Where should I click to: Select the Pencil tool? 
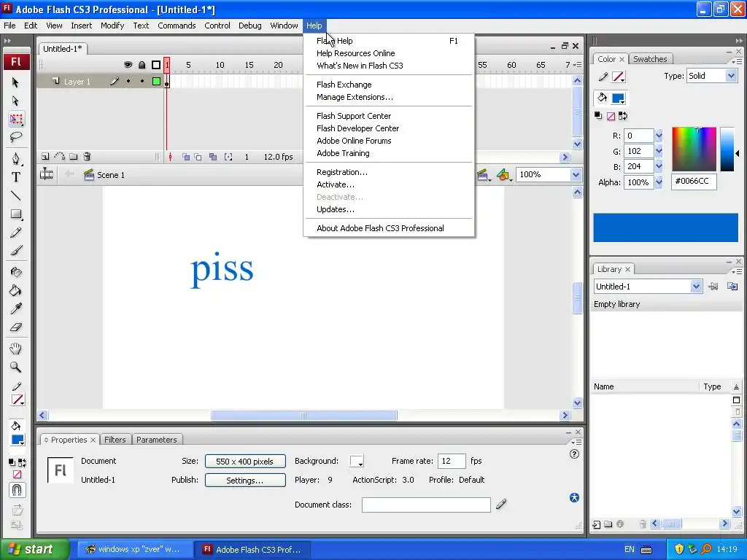tap(16, 233)
